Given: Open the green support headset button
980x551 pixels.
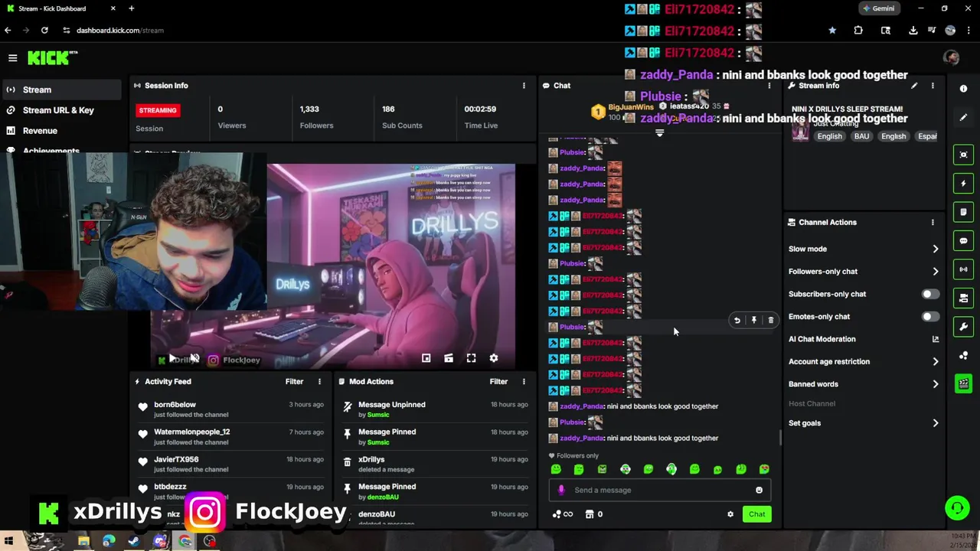Looking at the screenshot, I should (x=956, y=507).
